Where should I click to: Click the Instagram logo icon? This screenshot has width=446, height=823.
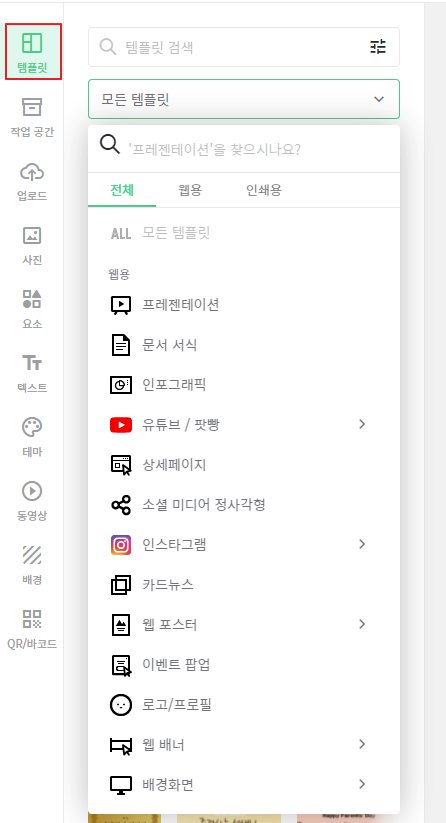[121, 545]
